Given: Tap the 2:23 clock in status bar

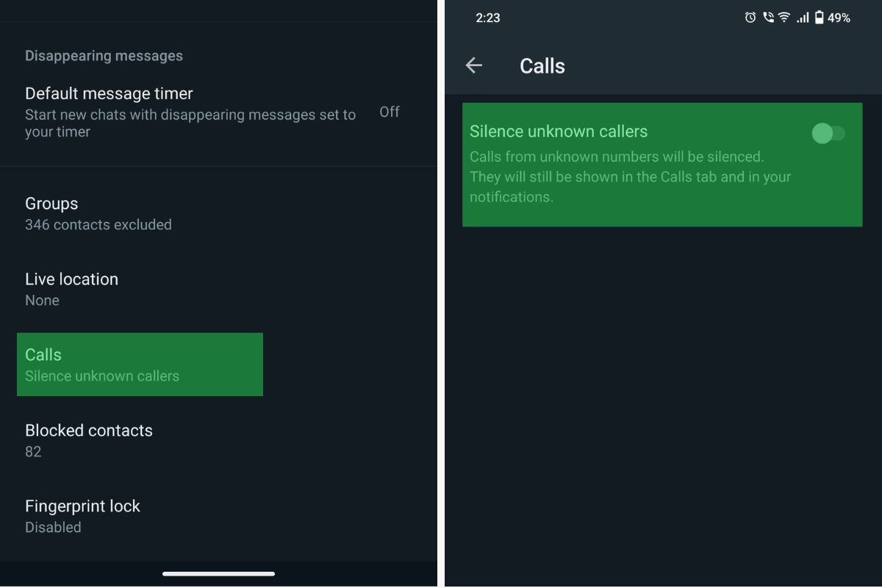Looking at the screenshot, I should point(488,18).
